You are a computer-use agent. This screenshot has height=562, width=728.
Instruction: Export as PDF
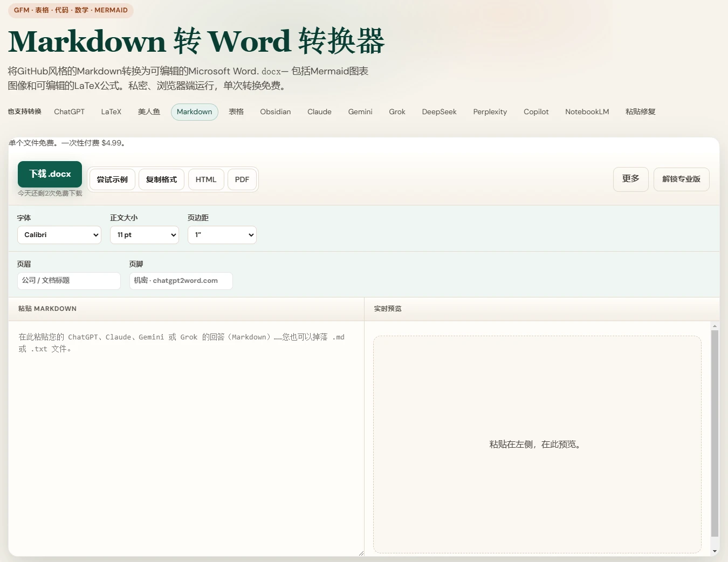pyautogui.click(x=242, y=179)
